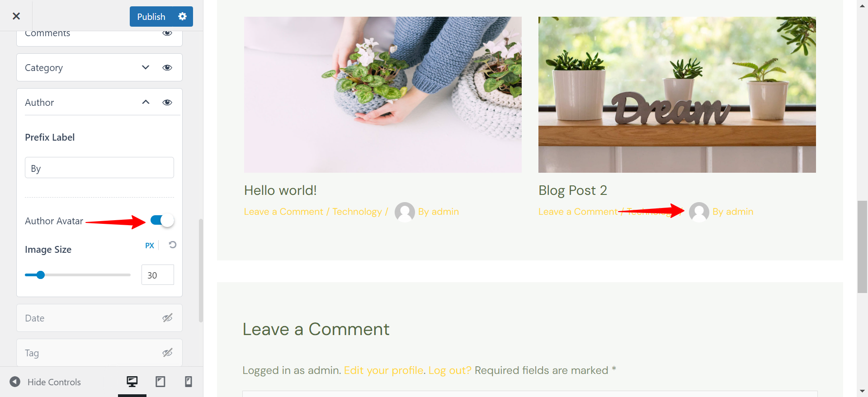Show the Tag meta item via crossed eye
Screen dimensions: 868x397
[x=167, y=353]
